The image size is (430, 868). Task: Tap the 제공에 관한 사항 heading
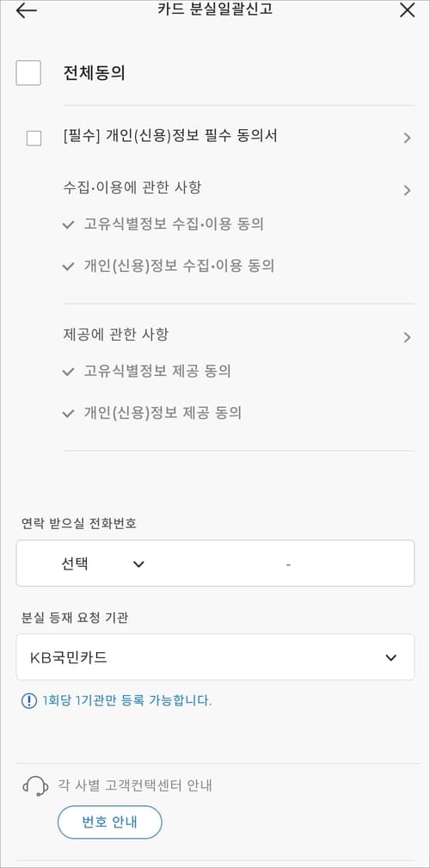point(115,335)
